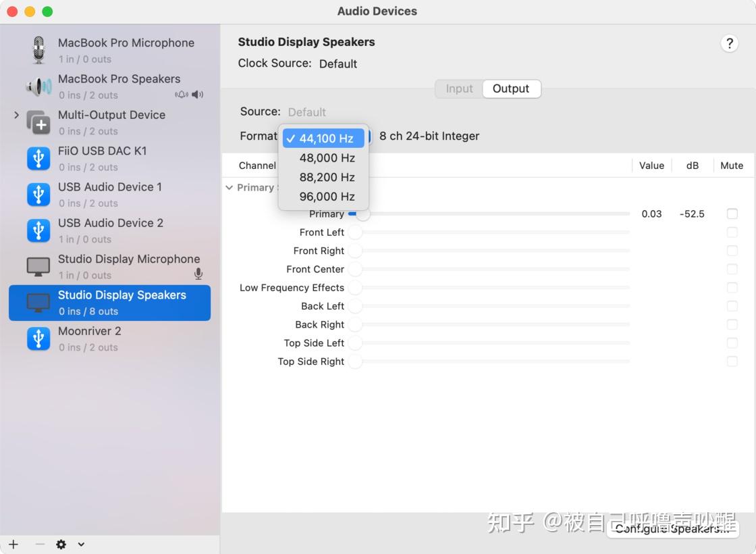Mute the Low Frequency Effects channel

click(x=732, y=287)
